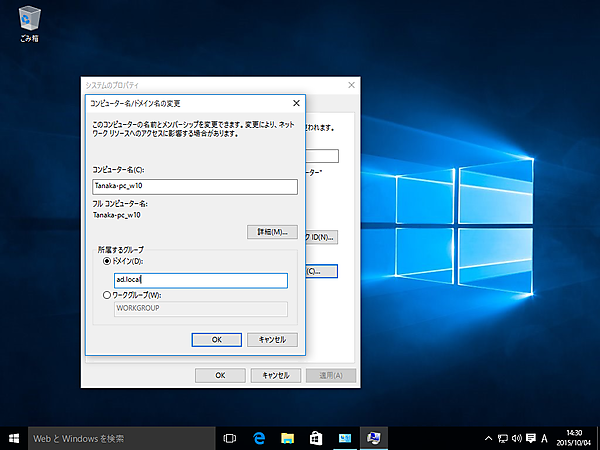Select the ドメイン(D) radio button
Viewport: 600px width, 450px height.
click(x=107, y=262)
